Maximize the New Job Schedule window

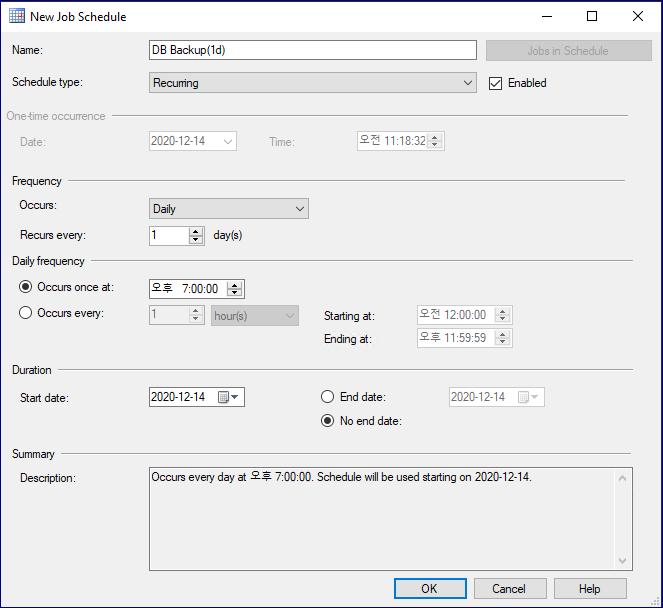(592, 16)
